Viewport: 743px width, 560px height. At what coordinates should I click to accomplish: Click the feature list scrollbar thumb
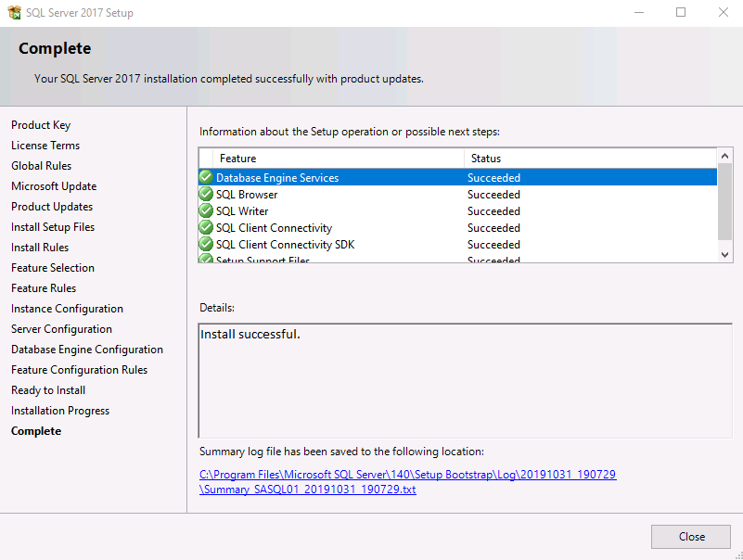724,202
